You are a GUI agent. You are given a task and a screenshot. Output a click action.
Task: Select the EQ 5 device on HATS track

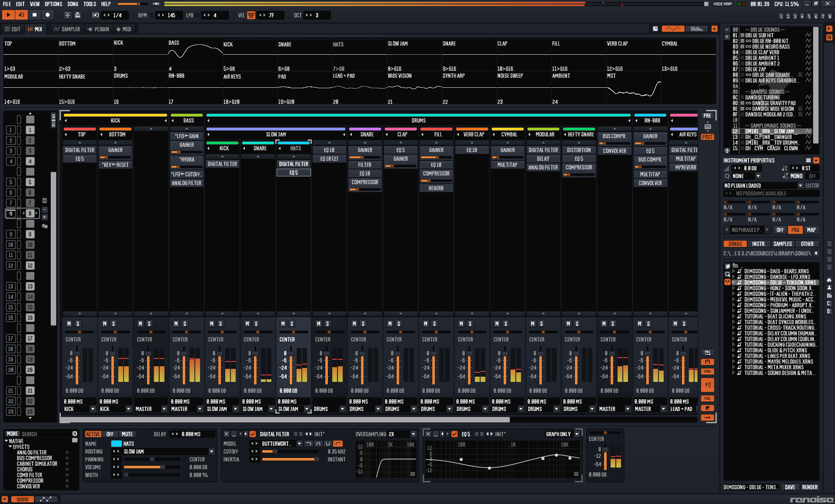click(x=294, y=172)
